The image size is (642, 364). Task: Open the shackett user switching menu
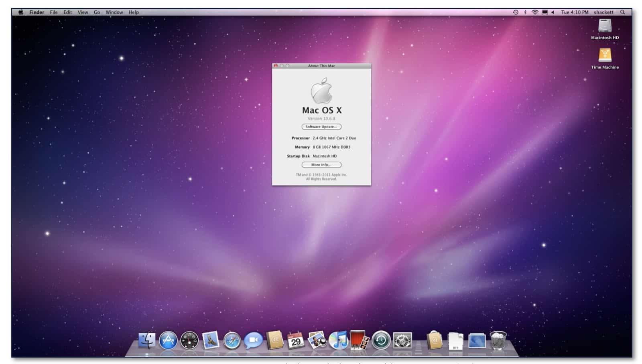pos(603,12)
